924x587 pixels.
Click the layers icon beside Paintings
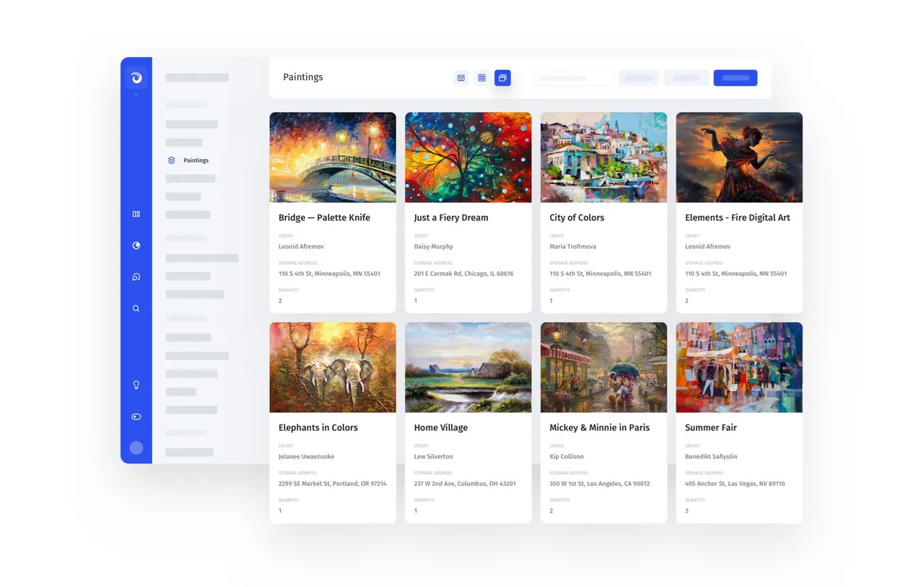(x=171, y=160)
